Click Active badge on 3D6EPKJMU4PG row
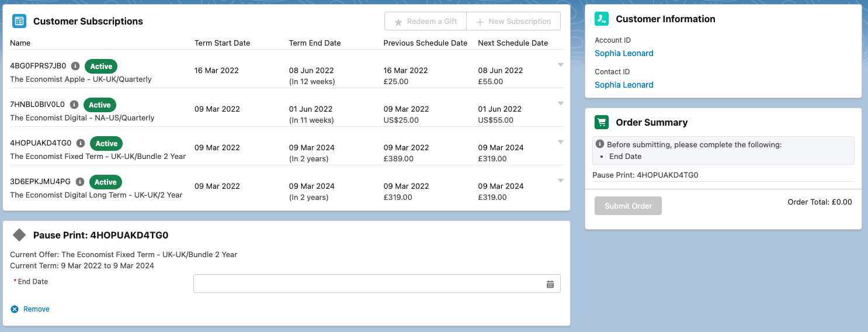This screenshot has height=332, width=868. pyautogui.click(x=106, y=182)
